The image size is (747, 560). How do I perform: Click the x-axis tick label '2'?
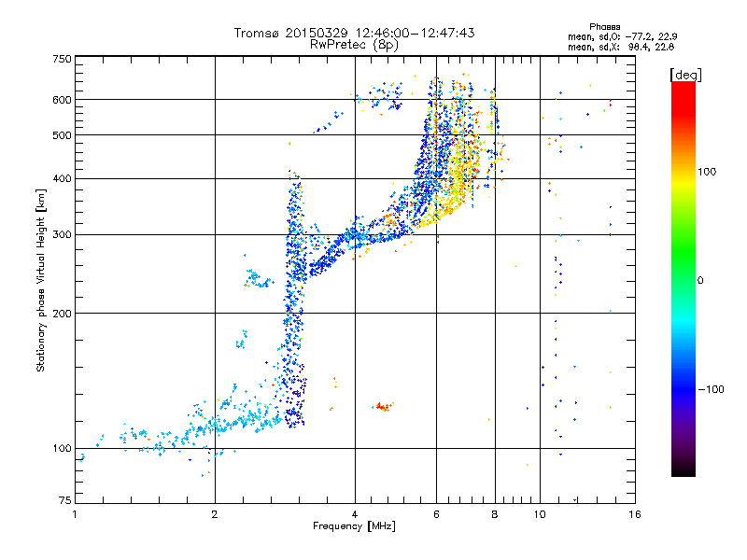[x=215, y=514]
